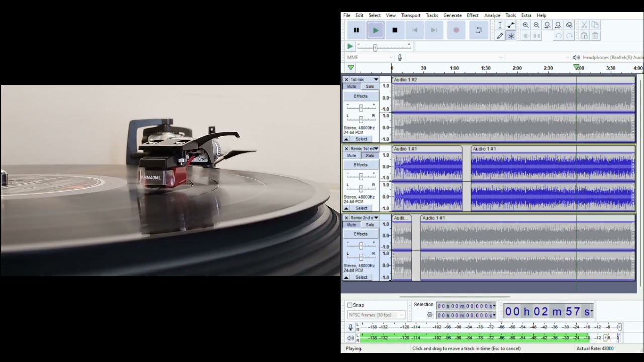The height and width of the screenshot is (362, 644).
Task: Collapse the Remix 2nd e track
Action: [346, 277]
